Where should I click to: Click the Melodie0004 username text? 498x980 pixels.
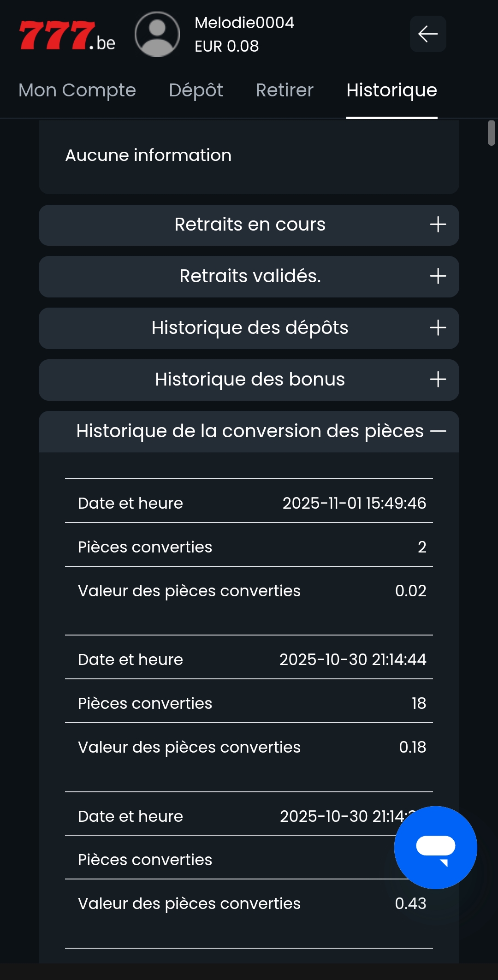[244, 23]
